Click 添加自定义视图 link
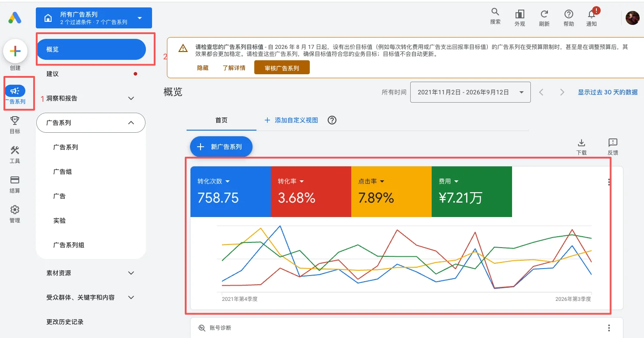The image size is (644, 338). [291, 120]
